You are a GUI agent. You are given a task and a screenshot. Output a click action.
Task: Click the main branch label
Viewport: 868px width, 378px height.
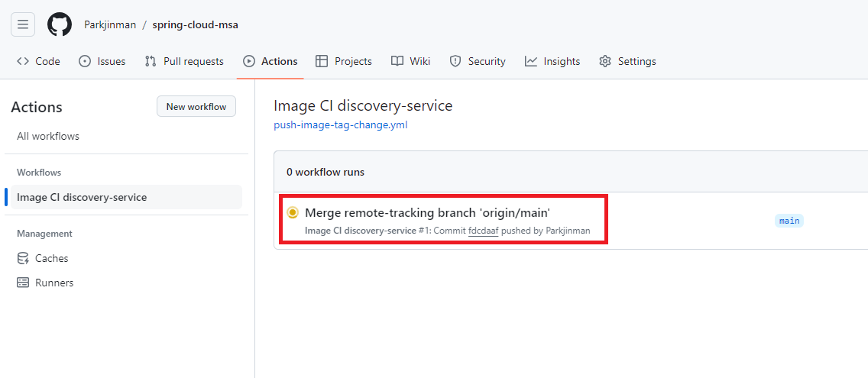[789, 221]
